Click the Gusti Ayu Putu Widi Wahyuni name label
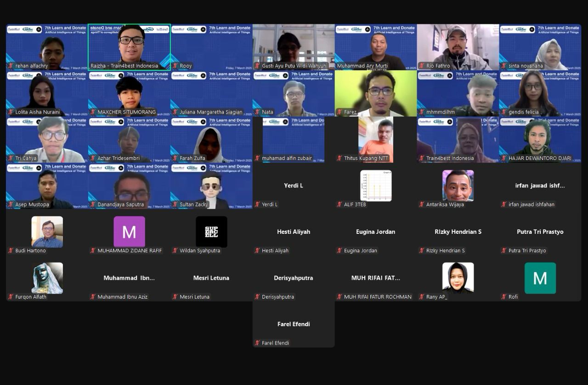 point(294,66)
